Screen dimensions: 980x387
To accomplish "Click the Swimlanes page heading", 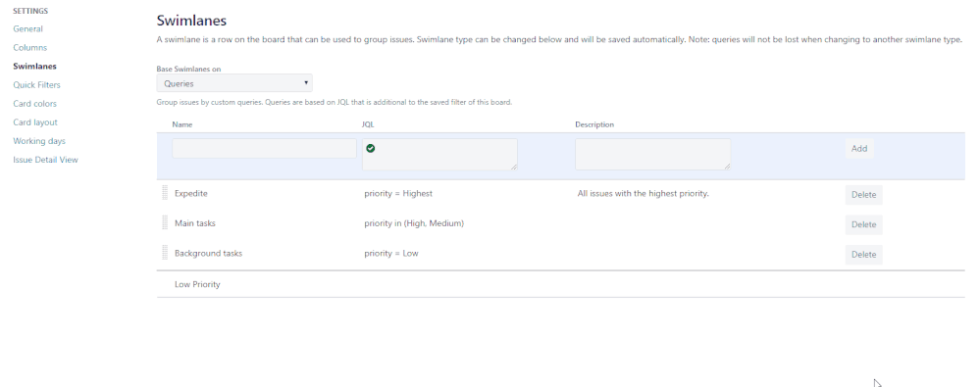I will tap(191, 21).
